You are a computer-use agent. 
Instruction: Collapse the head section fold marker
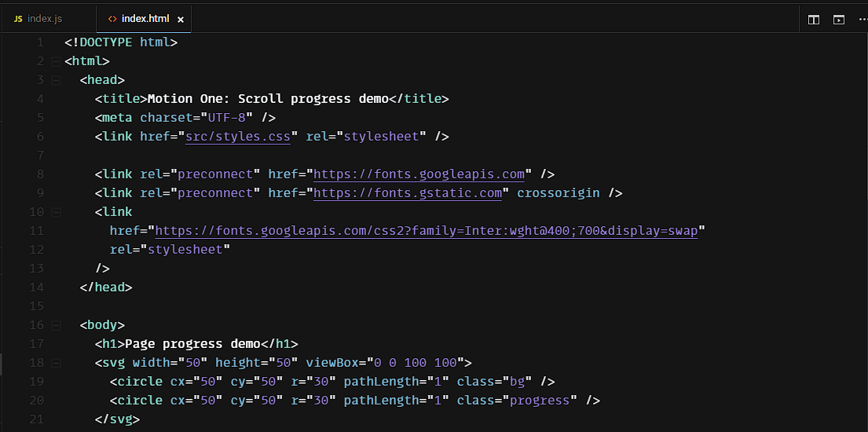[x=56, y=80]
